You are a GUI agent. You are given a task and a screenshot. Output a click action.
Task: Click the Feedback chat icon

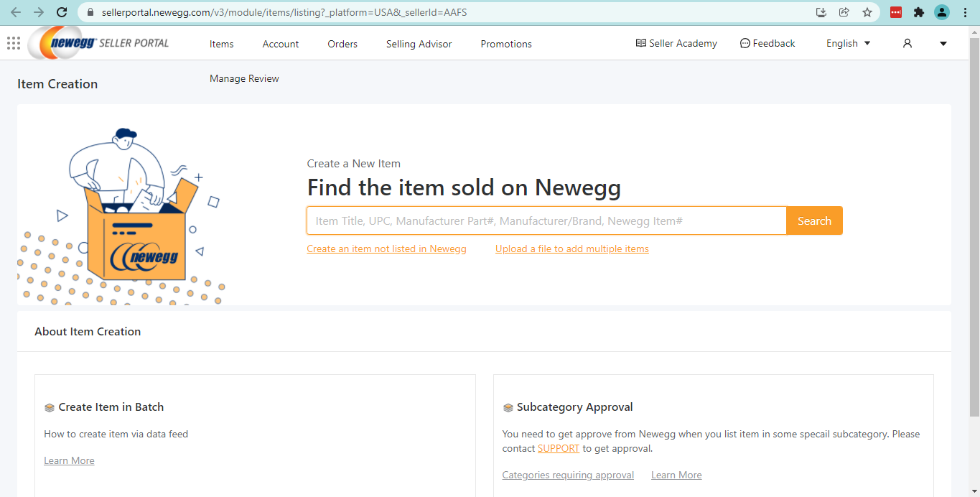[x=745, y=43]
